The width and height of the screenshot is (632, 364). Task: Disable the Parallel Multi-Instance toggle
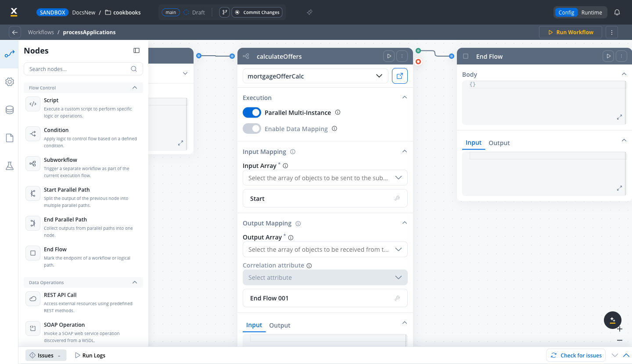coord(252,113)
